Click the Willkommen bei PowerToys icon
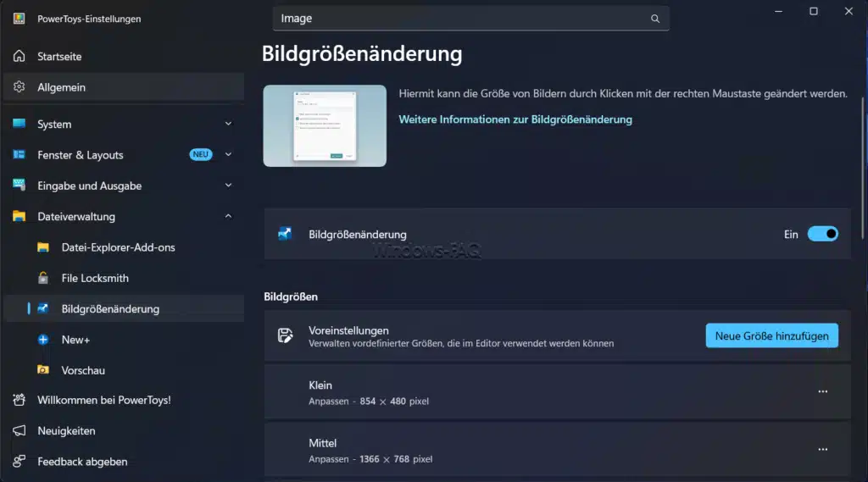 point(19,400)
